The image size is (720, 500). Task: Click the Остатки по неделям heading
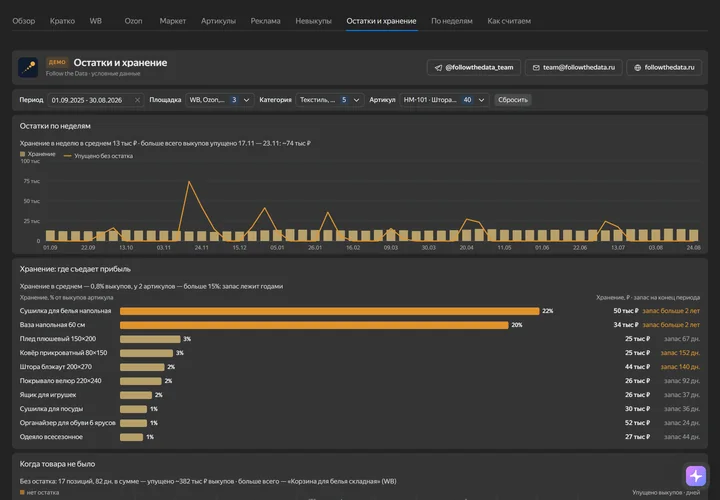click(55, 126)
